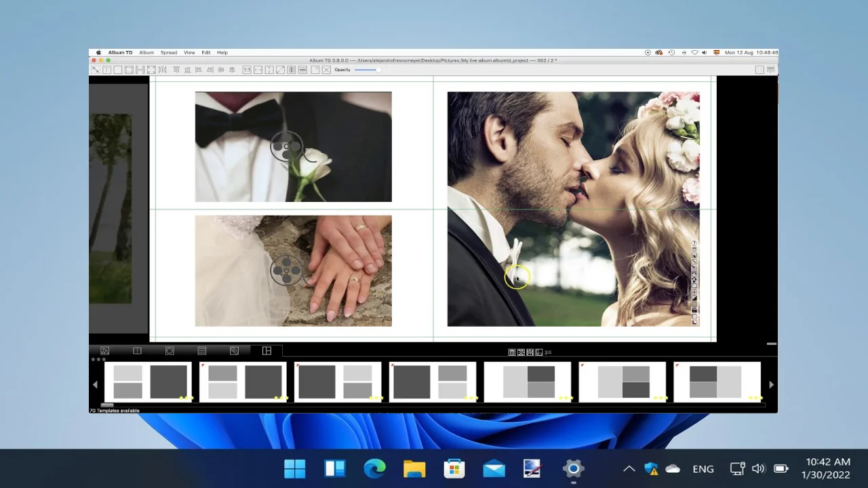This screenshot has width=868, height=488.
Task: Switch to the striped backgrounds tab
Action: (x=201, y=350)
